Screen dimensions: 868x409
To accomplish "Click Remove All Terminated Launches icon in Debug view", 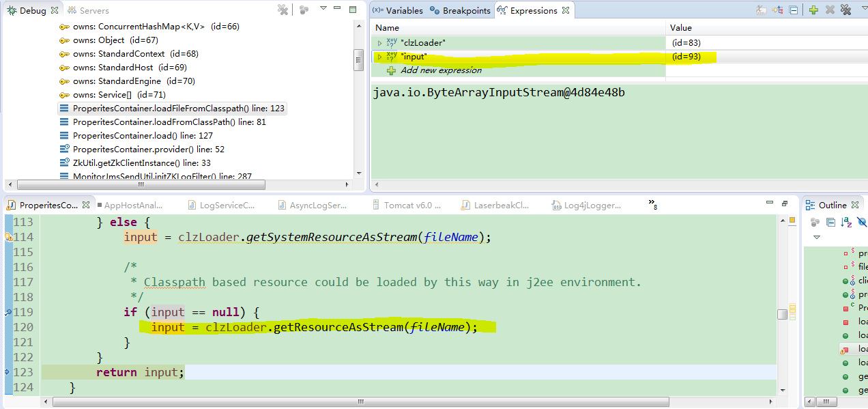I will pyautogui.click(x=283, y=10).
